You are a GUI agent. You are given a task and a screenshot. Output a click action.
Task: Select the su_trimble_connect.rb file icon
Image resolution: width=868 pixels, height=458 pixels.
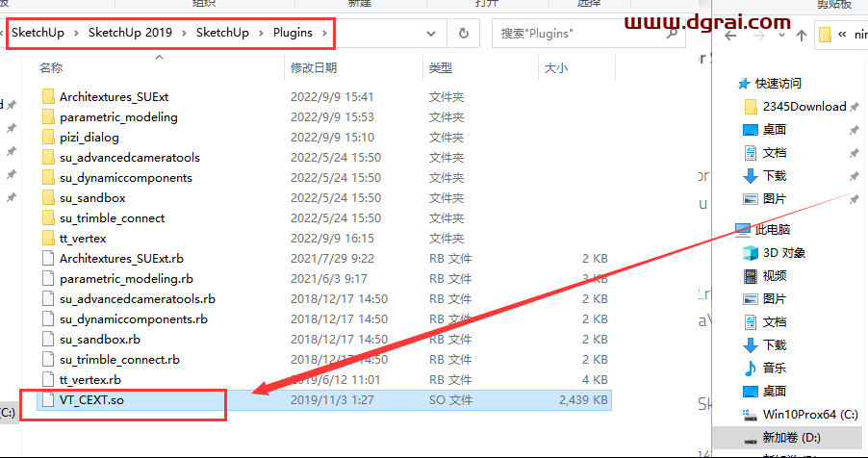click(x=49, y=360)
